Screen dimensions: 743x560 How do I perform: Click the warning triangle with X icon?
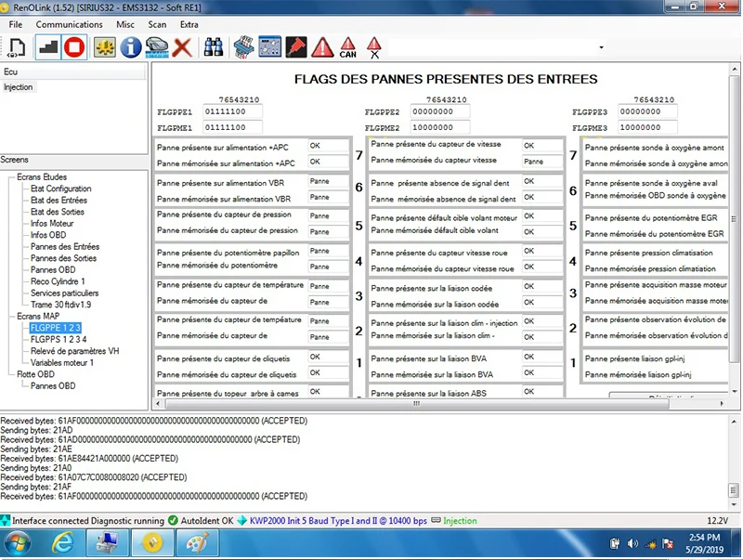coord(374,47)
